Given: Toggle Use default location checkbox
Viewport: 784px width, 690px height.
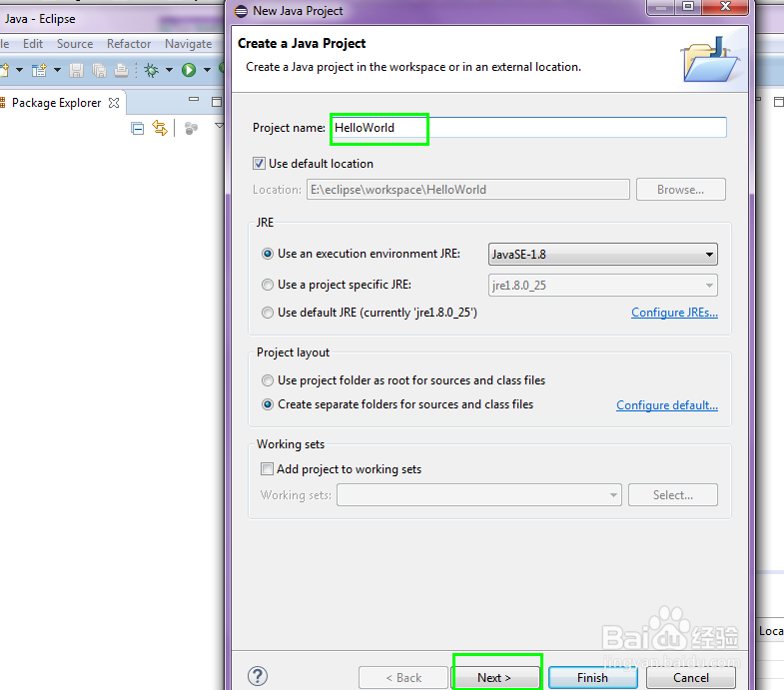Looking at the screenshot, I should point(259,164).
